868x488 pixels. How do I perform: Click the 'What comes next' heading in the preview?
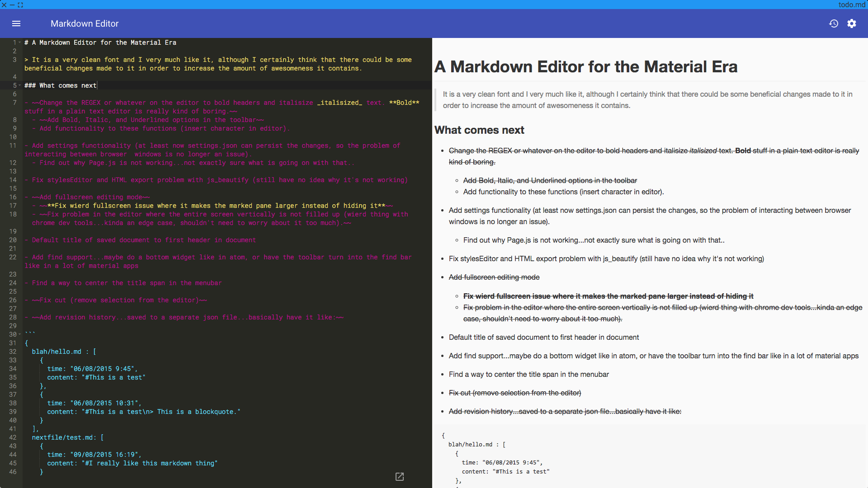point(479,130)
